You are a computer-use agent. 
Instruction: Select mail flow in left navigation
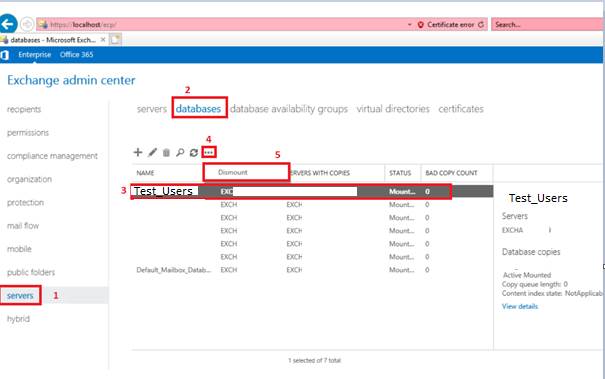(x=23, y=226)
